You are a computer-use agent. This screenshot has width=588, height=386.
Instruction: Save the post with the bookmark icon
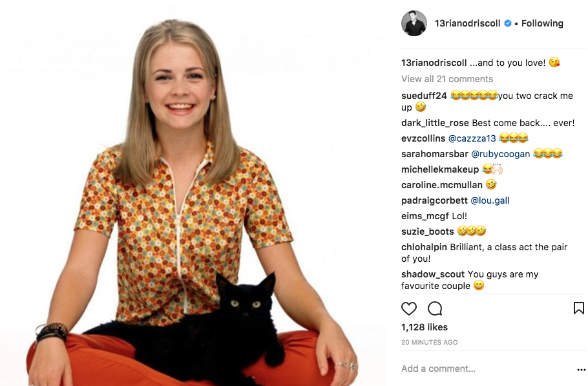tap(578, 308)
